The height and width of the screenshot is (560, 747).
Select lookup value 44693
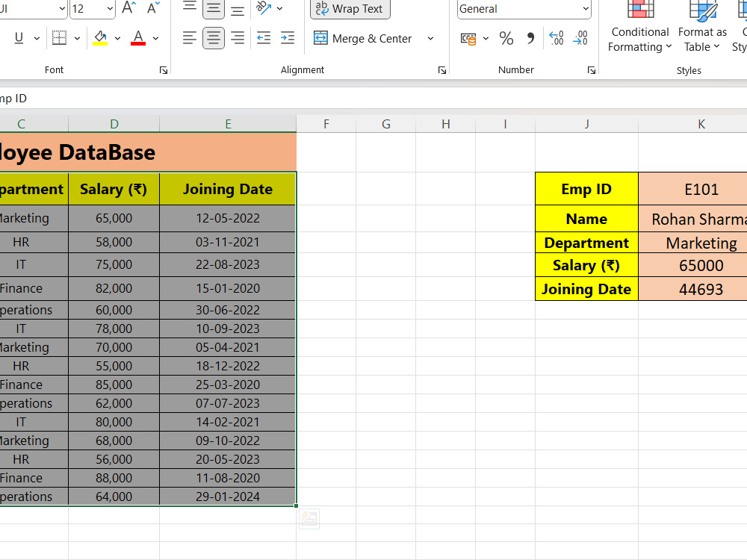click(x=693, y=289)
